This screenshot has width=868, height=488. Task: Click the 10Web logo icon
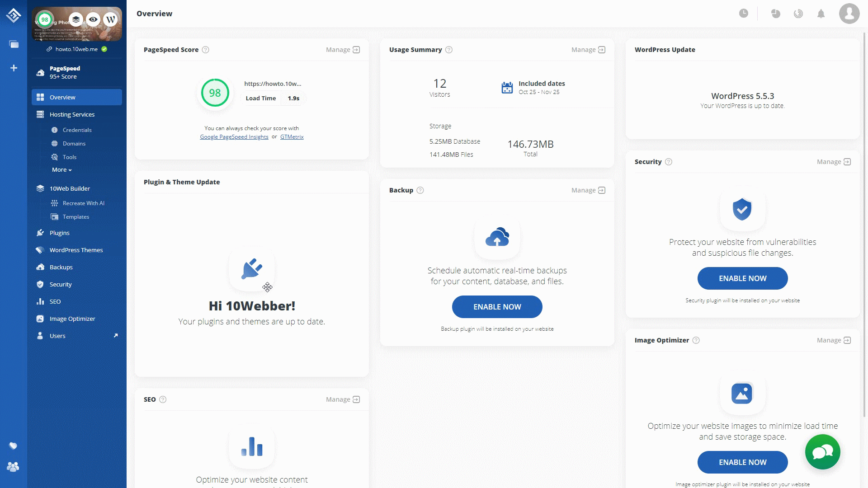[14, 15]
